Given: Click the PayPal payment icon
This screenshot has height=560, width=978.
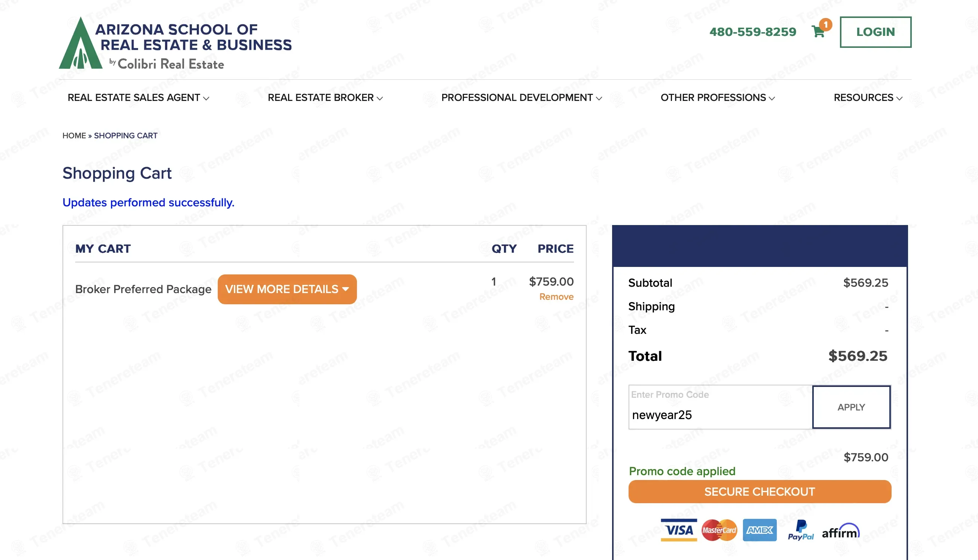Looking at the screenshot, I should (801, 530).
